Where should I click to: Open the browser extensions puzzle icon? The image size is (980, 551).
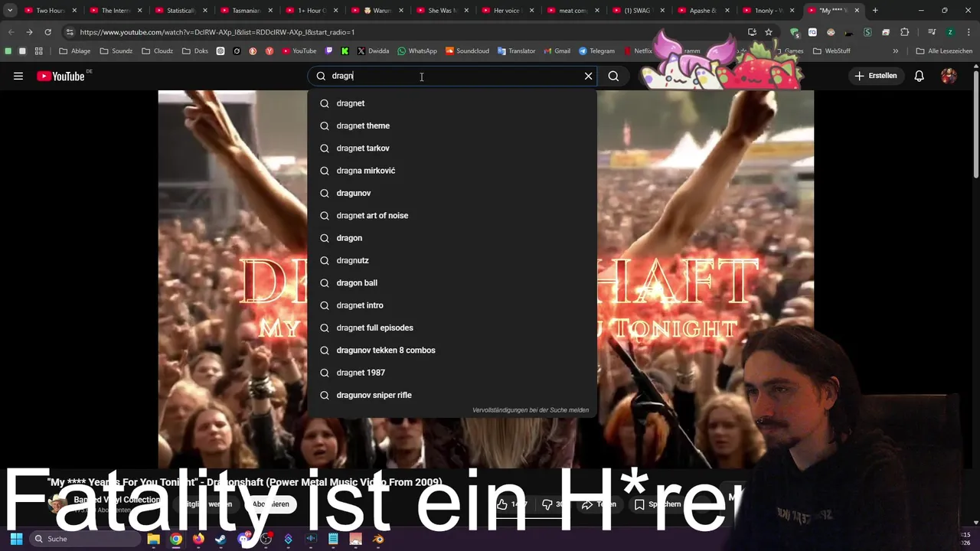[x=905, y=32]
